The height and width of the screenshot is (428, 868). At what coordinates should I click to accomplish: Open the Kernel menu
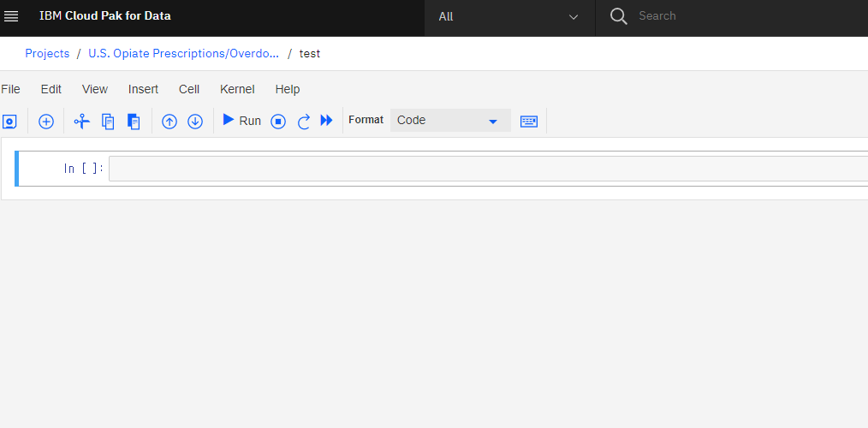click(237, 89)
